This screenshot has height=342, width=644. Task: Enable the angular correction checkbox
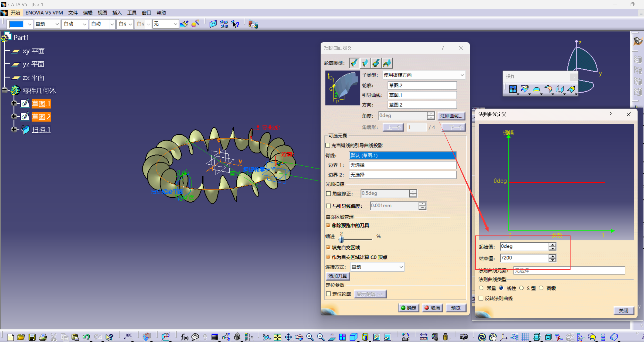(x=328, y=193)
